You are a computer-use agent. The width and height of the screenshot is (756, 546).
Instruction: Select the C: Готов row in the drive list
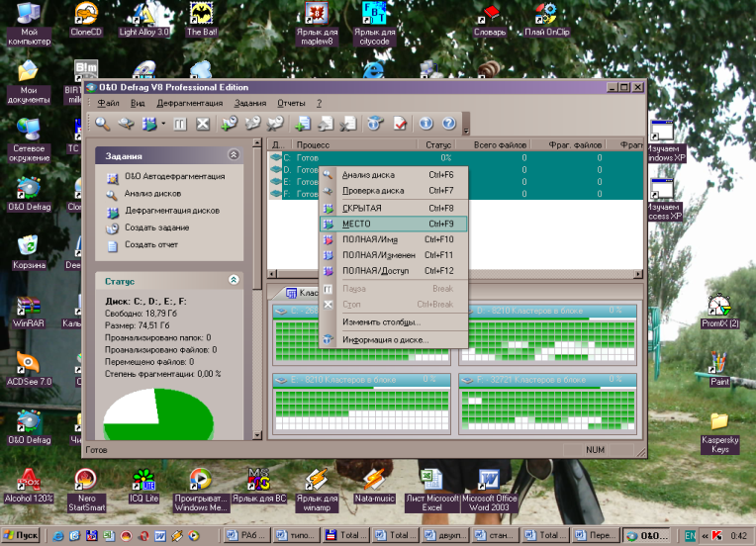[x=454, y=157]
